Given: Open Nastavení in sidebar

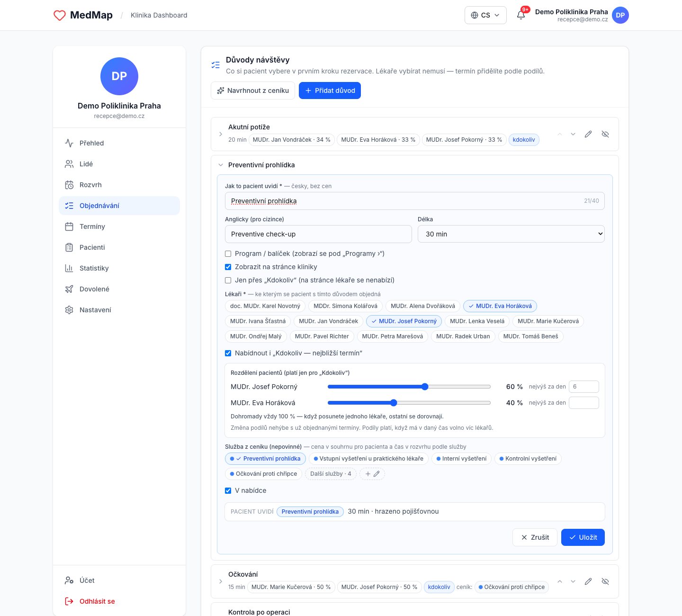Looking at the screenshot, I should coord(119,310).
